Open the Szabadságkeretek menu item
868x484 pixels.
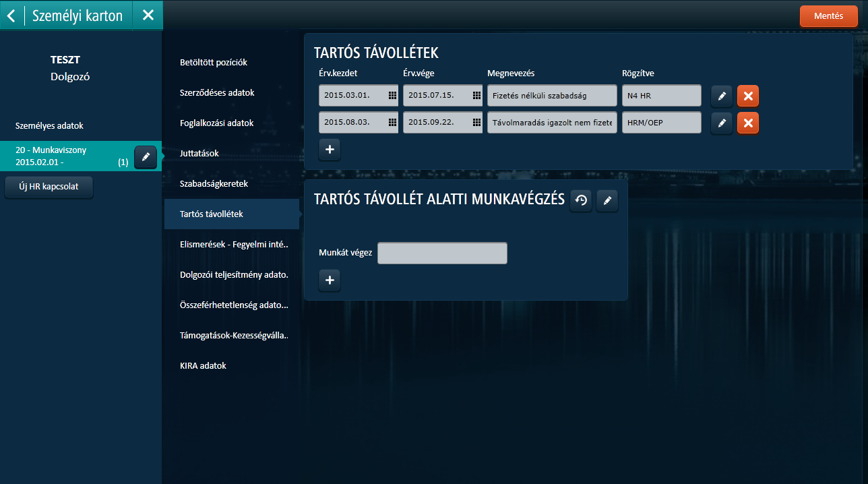click(x=214, y=183)
